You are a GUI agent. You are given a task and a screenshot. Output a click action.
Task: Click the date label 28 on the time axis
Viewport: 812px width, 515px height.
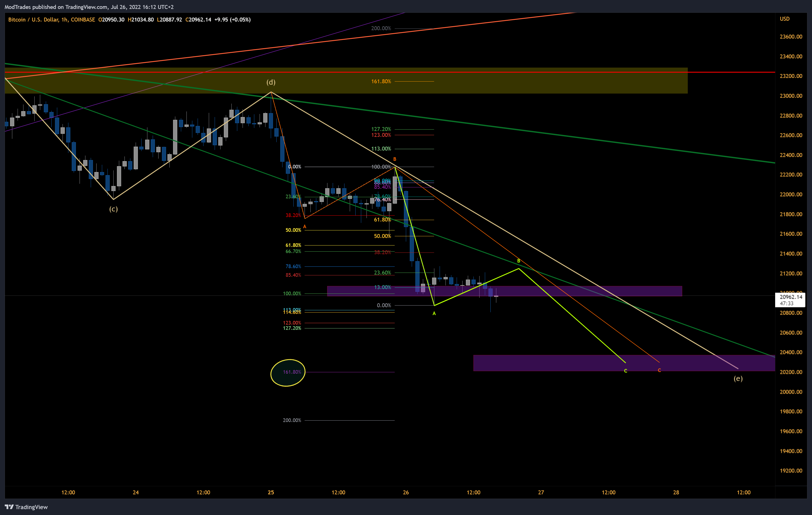[x=676, y=492]
